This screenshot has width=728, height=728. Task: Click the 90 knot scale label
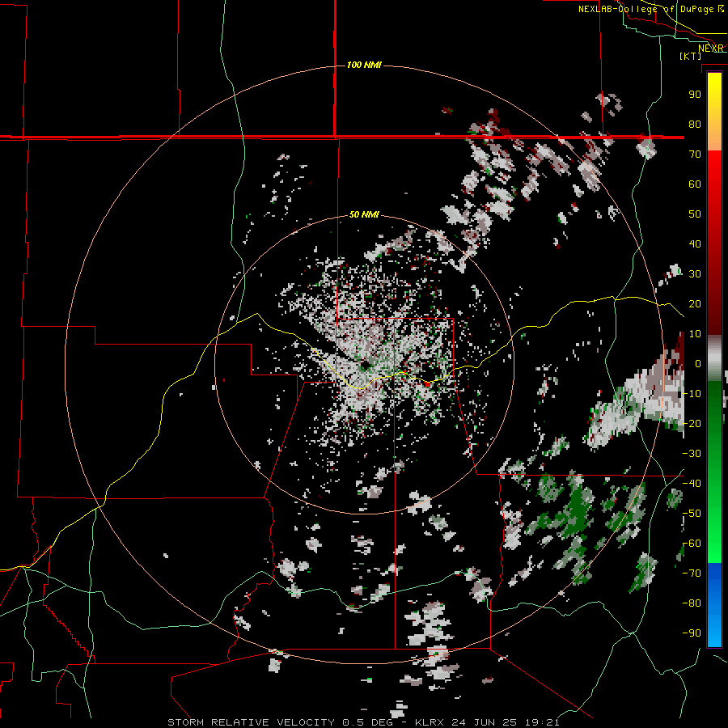695,95
